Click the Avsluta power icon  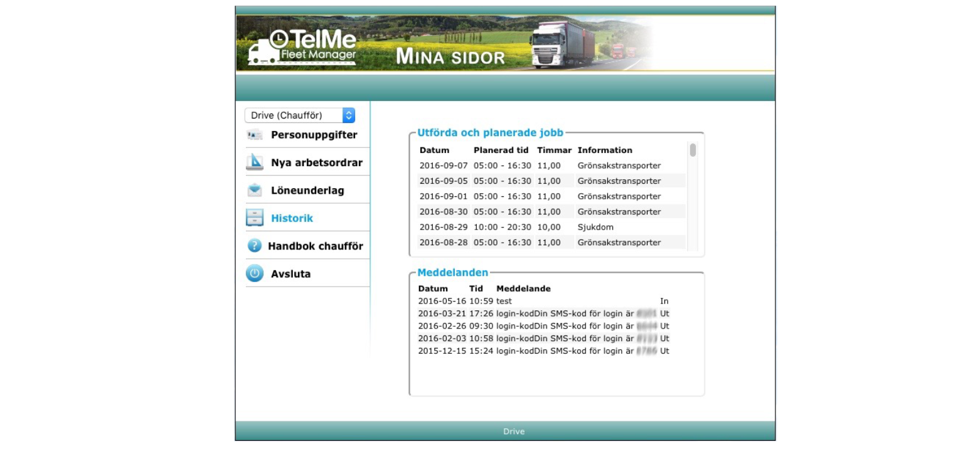point(255,273)
